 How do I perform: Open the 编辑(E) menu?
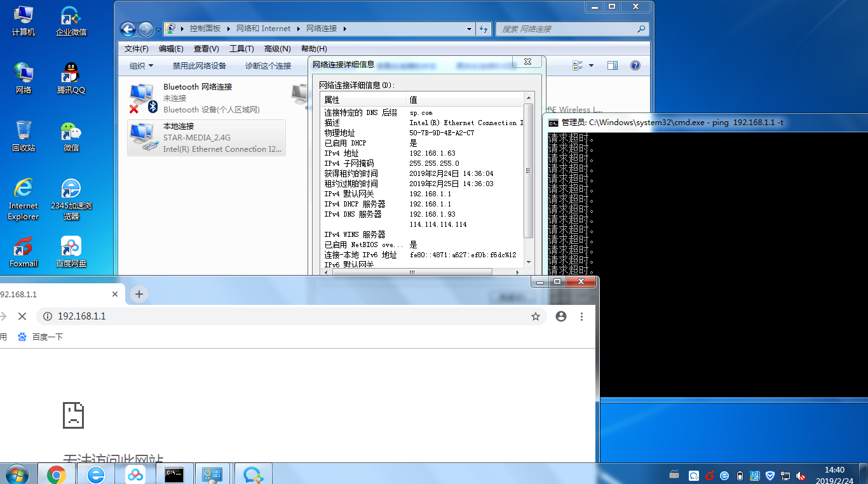(171, 49)
